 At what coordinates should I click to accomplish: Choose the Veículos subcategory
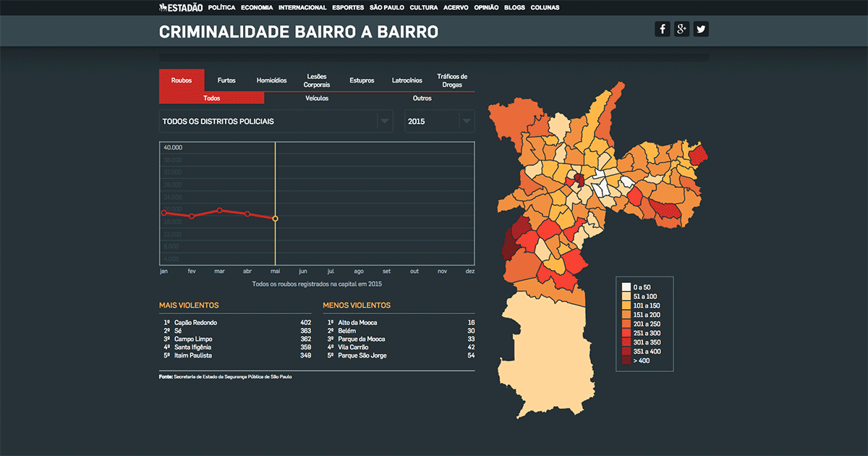click(x=317, y=98)
